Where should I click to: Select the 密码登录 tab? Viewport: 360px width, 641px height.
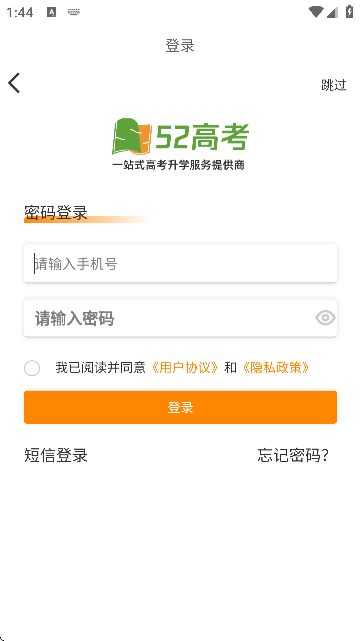56,213
